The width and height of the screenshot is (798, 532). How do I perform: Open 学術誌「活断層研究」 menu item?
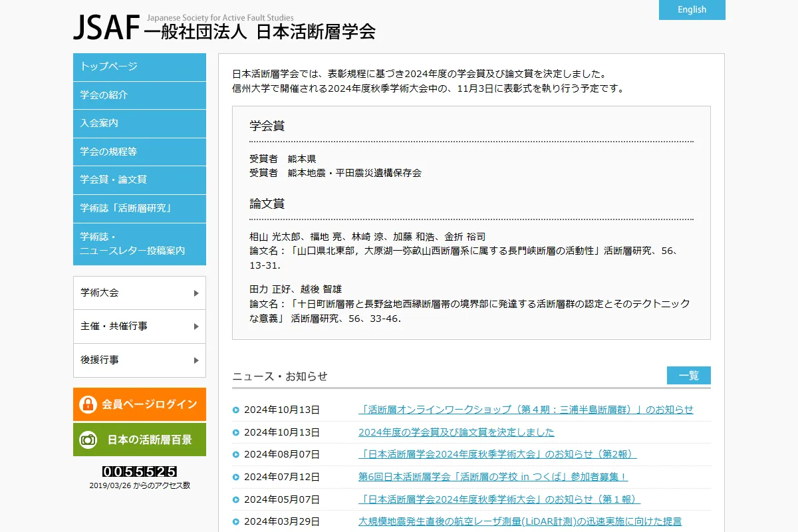coord(140,208)
